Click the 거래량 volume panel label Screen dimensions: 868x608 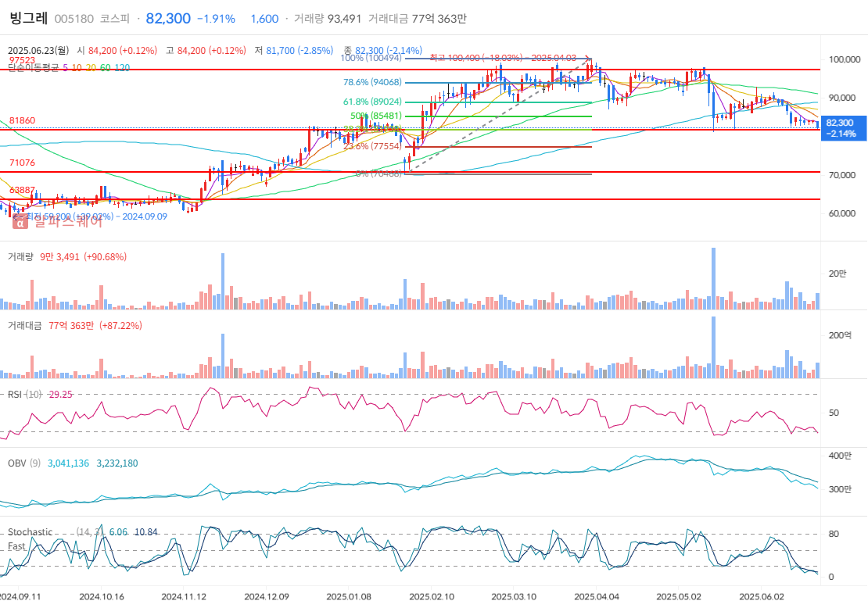click(20, 256)
